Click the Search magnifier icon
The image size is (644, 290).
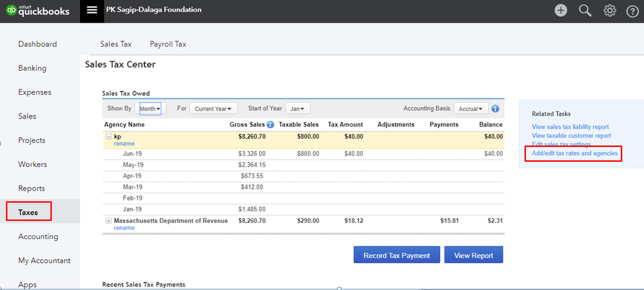pyautogui.click(x=585, y=10)
